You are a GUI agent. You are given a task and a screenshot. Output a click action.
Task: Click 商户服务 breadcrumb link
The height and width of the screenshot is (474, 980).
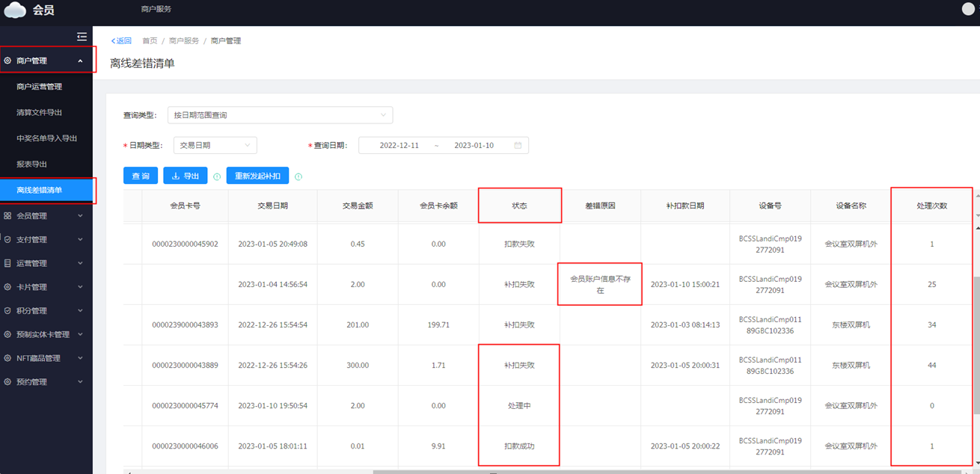(184, 41)
